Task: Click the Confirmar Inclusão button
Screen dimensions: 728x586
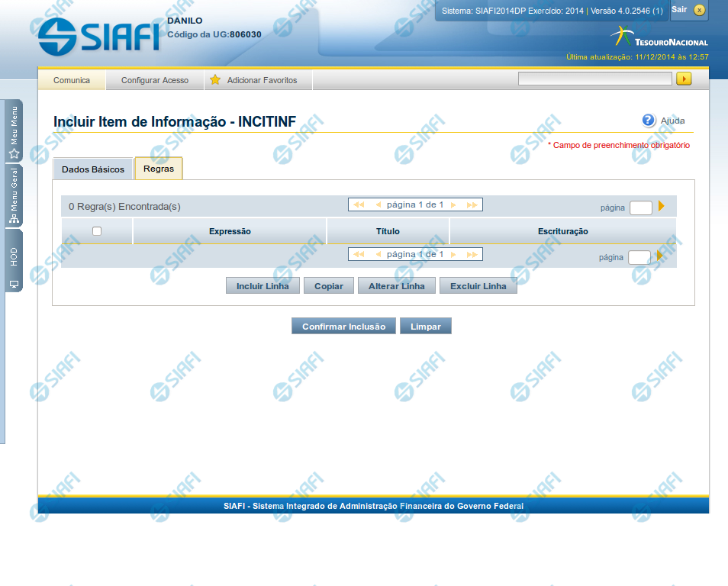Action: click(x=343, y=326)
